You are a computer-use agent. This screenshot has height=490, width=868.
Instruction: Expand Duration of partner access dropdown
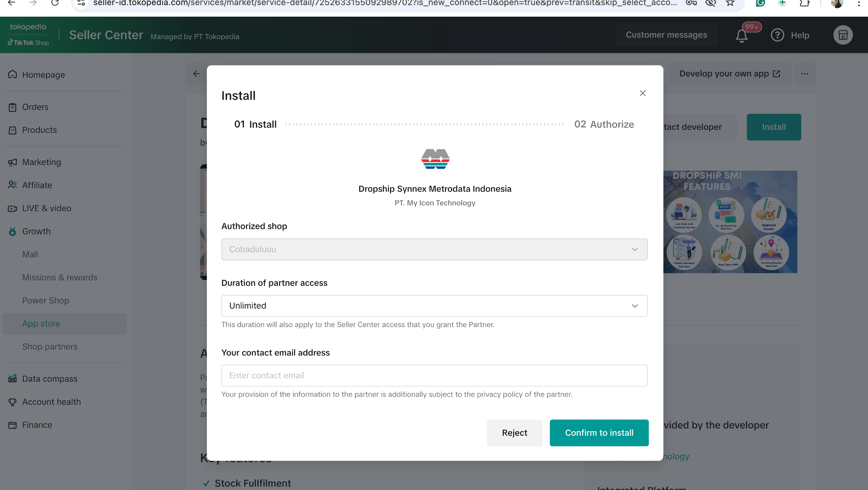(434, 306)
